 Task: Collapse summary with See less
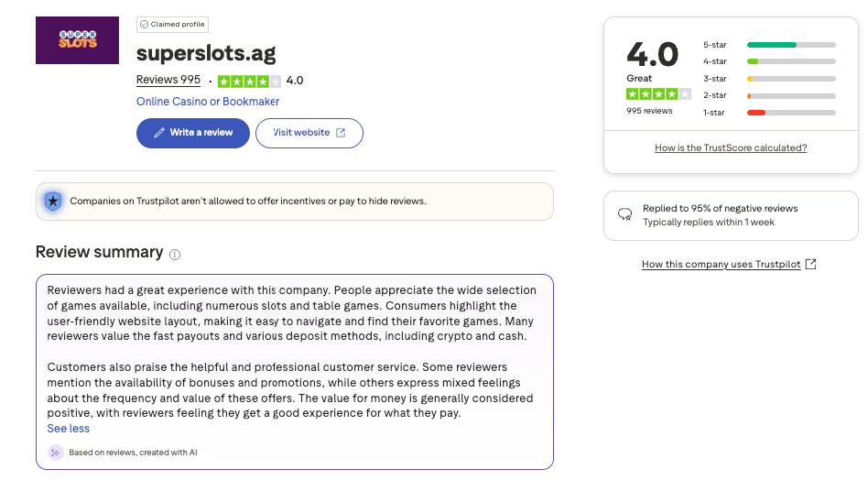[x=69, y=429]
